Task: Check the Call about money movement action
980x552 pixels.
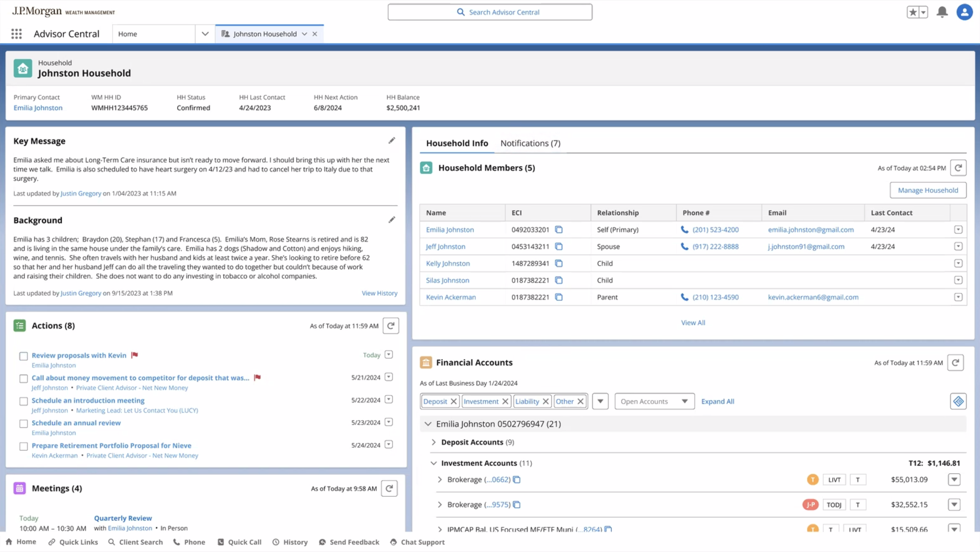Action: (24, 378)
